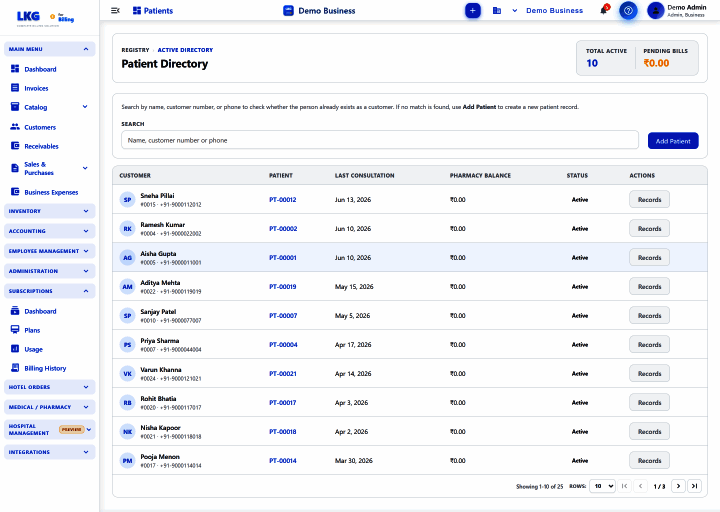
Task: Open the Business Expenses sidebar icon
Action: 15,192
